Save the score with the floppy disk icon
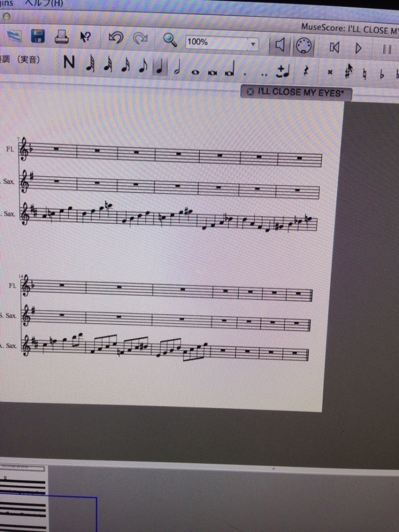 pos(38,36)
